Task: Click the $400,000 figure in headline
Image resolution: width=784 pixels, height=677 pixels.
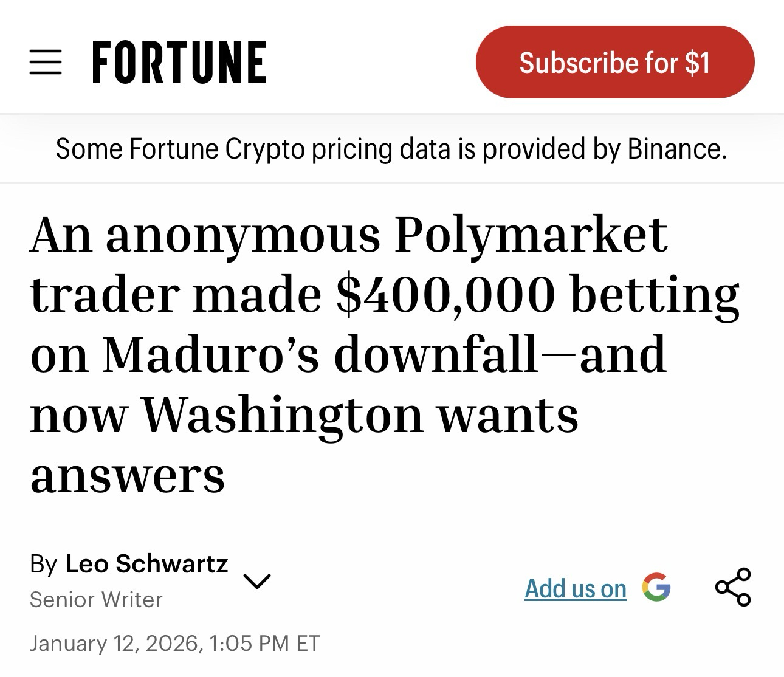Action: point(445,295)
